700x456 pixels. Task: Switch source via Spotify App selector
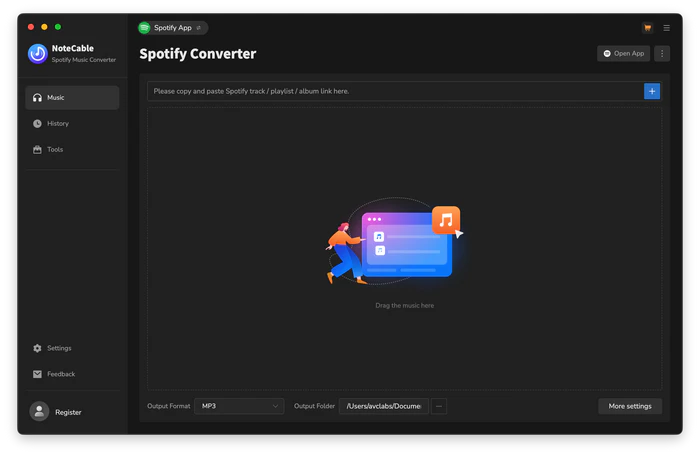173,28
